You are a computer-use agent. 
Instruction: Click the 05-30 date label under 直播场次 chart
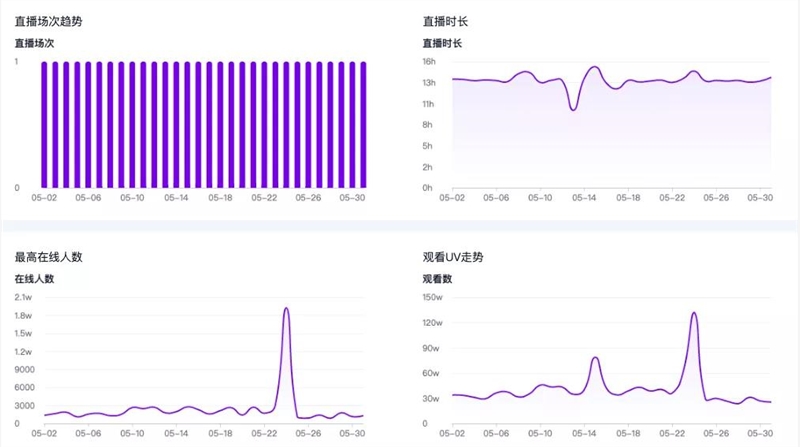(x=353, y=198)
